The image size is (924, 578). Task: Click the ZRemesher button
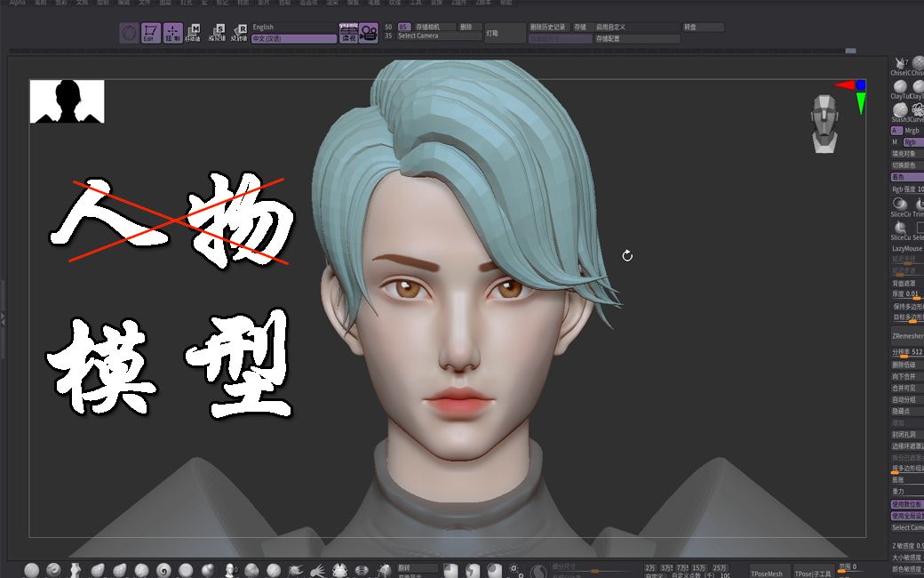[x=905, y=336]
